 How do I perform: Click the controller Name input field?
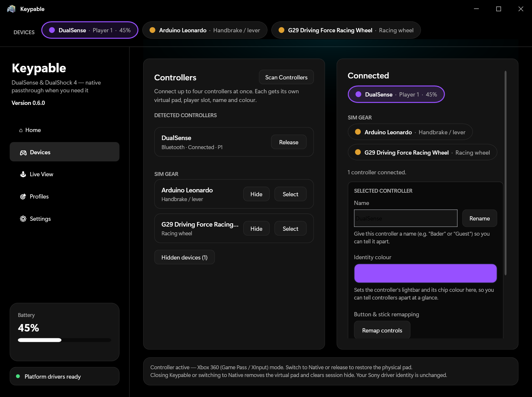coord(406,218)
